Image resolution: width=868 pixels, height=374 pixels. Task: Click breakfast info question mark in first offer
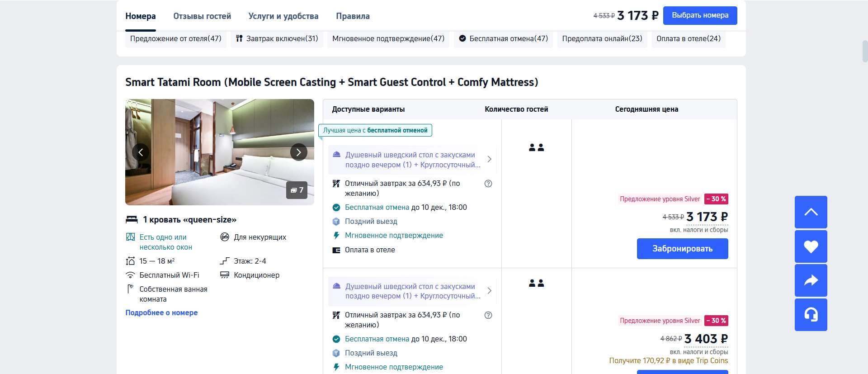point(488,184)
